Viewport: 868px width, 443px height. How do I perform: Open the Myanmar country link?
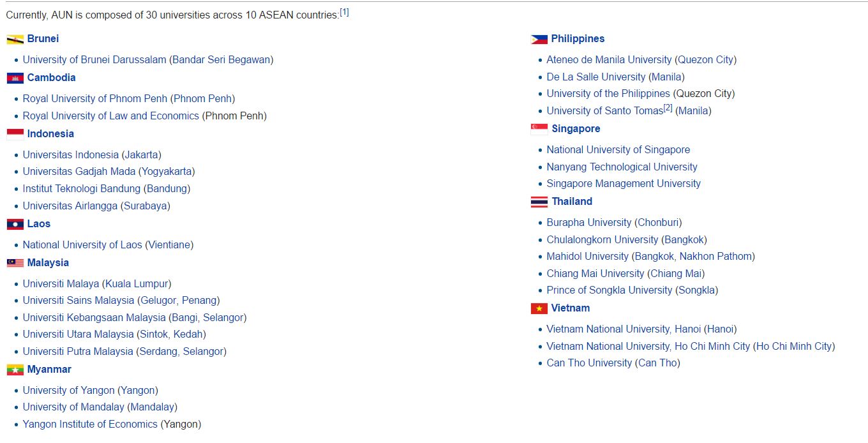(49, 369)
